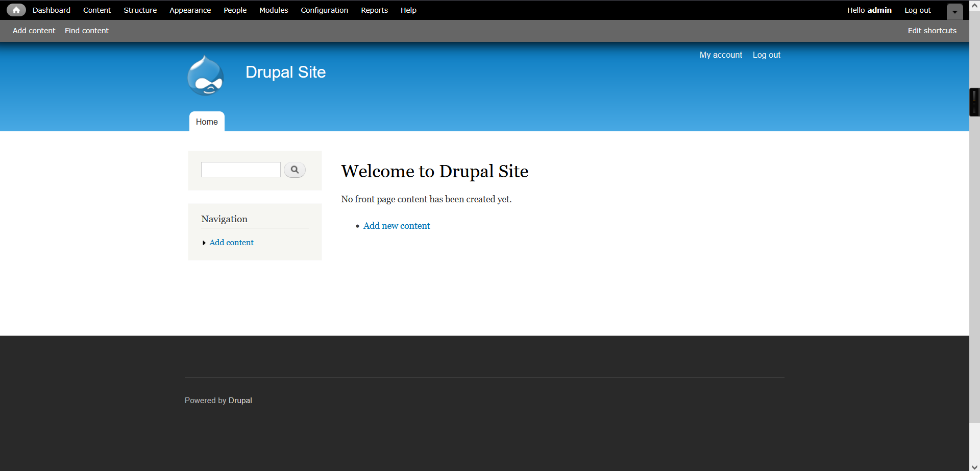The width and height of the screenshot is (980, 471).
Task: Click the Navigation block heading
Action: coord(224,219)
